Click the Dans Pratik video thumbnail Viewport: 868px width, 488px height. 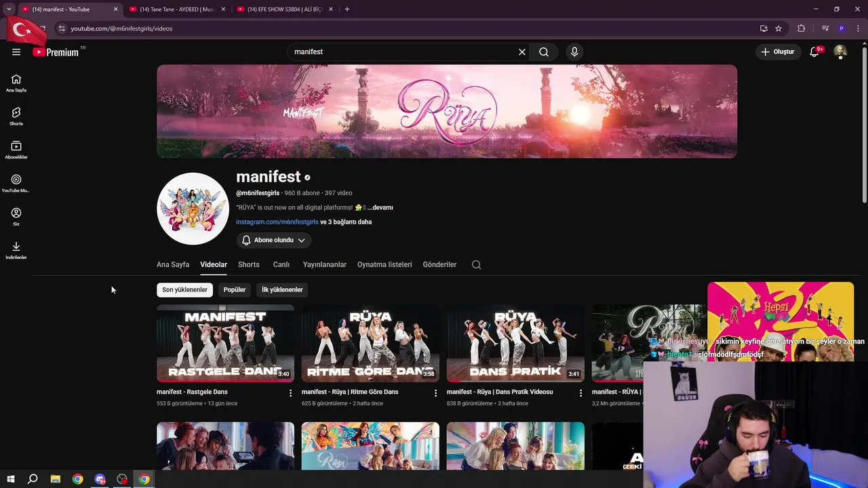515,344
